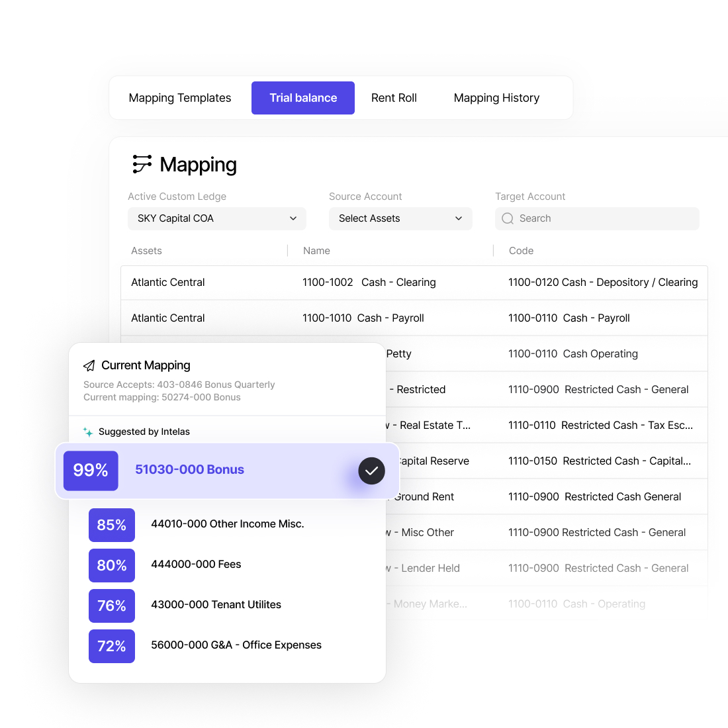The height and width of the screenshot is (728, 728).
Task: Open the SKY Capital COA dropdown
Action: [216, 218]
